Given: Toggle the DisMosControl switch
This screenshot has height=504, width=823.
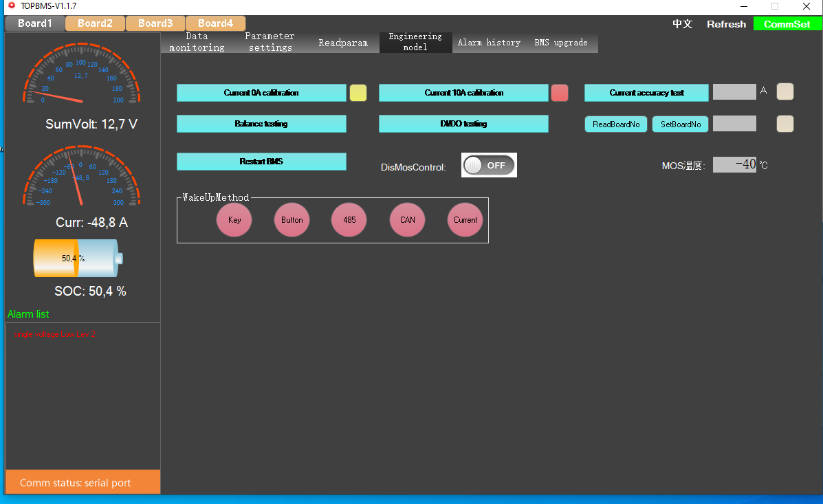Looking at the screenshot, I should [x=489, y=165].
